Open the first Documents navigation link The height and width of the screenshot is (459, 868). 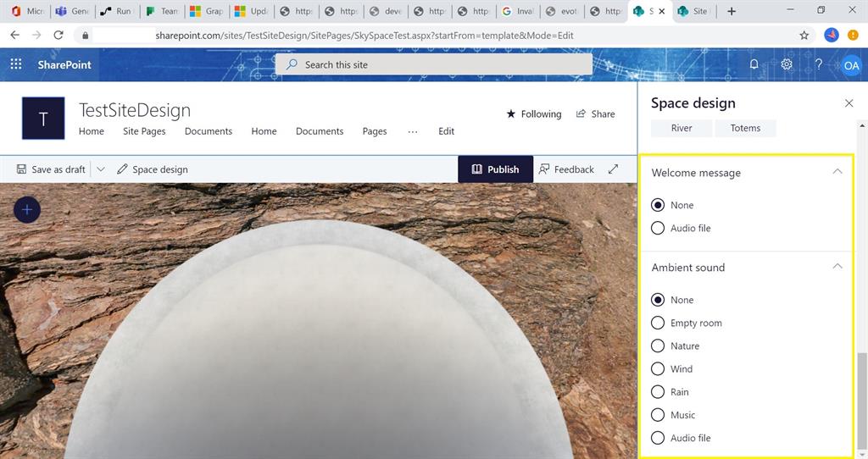(209, 131)
